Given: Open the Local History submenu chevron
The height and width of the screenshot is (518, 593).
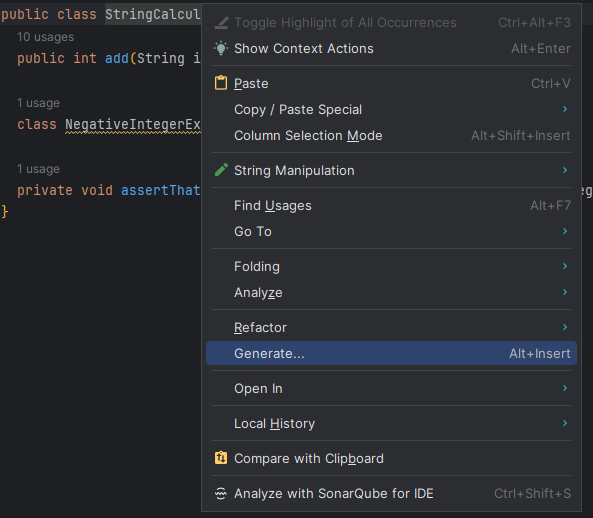Looking at the screenshot, I should [x=565, y=423].
